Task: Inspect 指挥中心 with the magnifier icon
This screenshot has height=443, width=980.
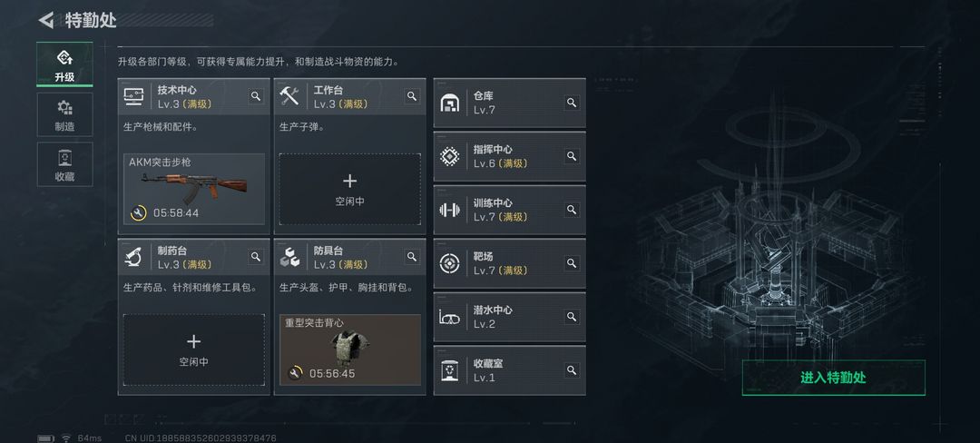Action: (x=572, y=156)
